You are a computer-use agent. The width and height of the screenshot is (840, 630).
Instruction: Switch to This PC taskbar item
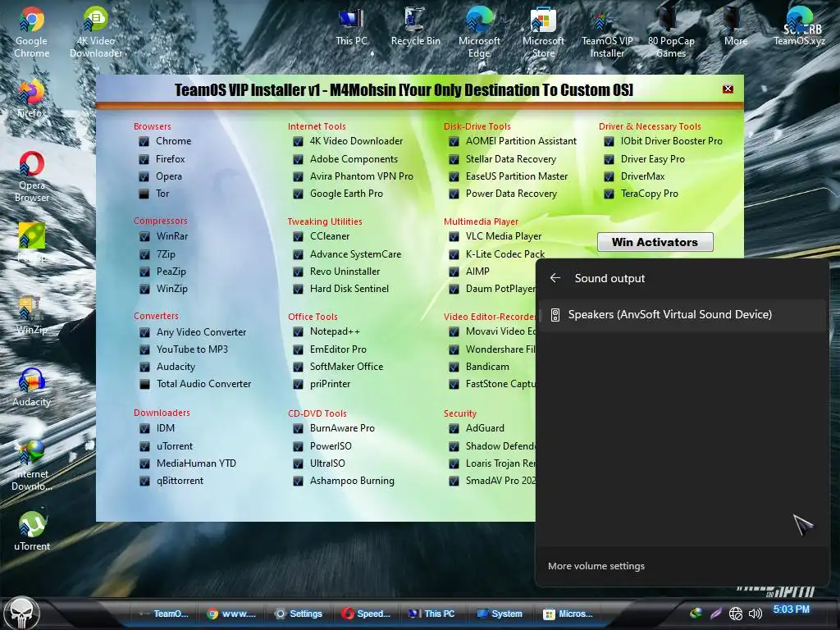coord(431,614)
